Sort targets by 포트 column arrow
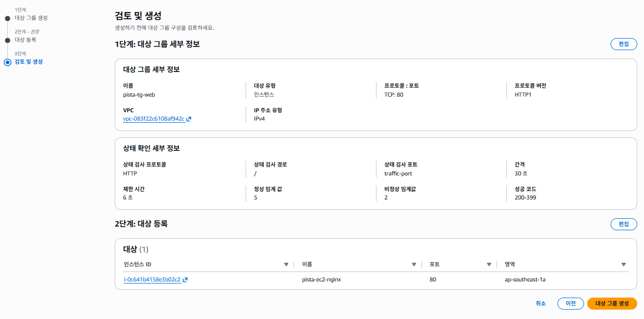Screen dimensions: 644x319 (489, 265)
